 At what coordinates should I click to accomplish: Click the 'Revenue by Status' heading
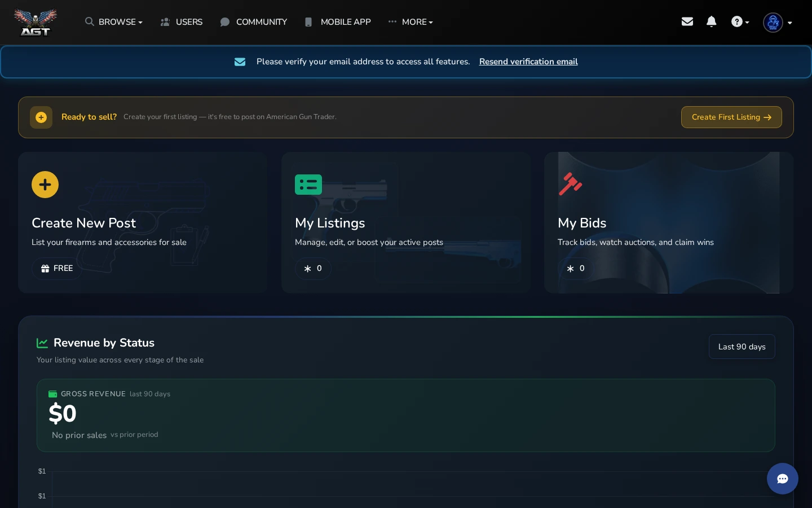[x=104, y=343]
